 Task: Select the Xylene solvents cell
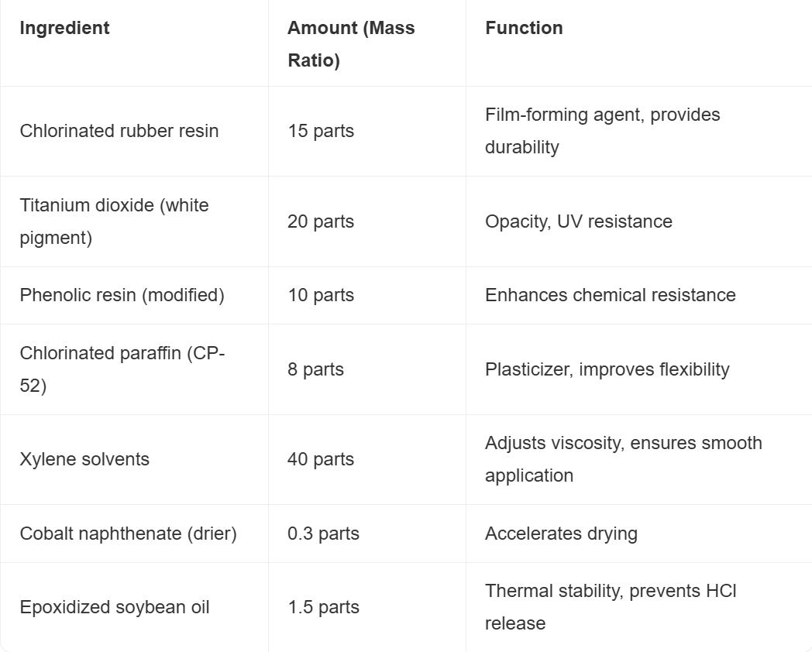click(x=84, y=459)
